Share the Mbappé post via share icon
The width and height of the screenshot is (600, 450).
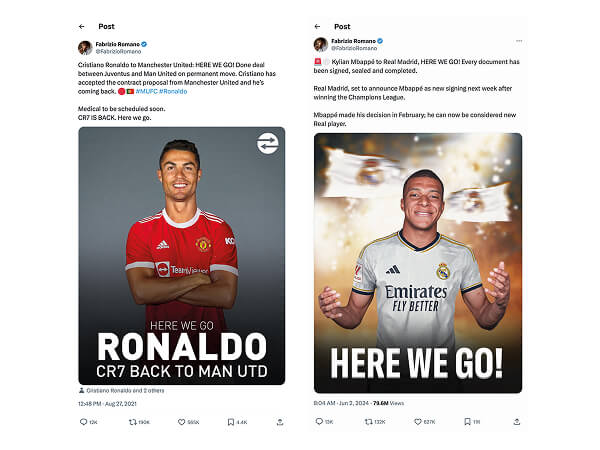(x=517, y=422)
